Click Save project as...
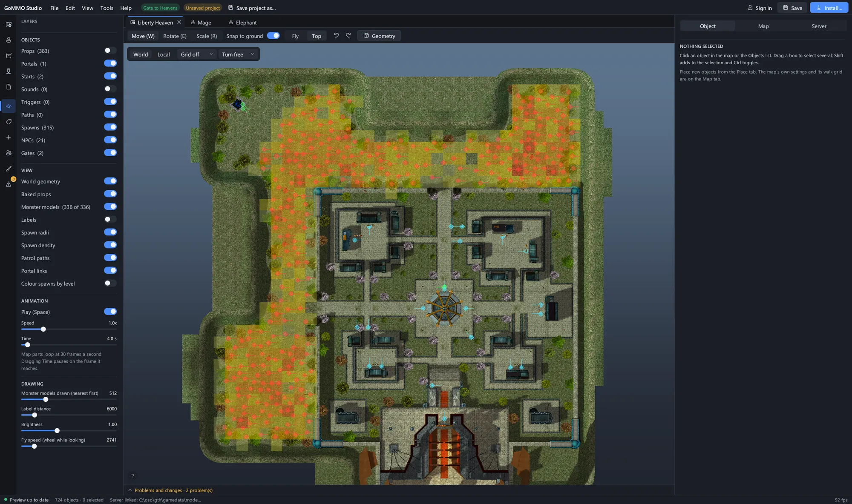 tap(252, 8)
